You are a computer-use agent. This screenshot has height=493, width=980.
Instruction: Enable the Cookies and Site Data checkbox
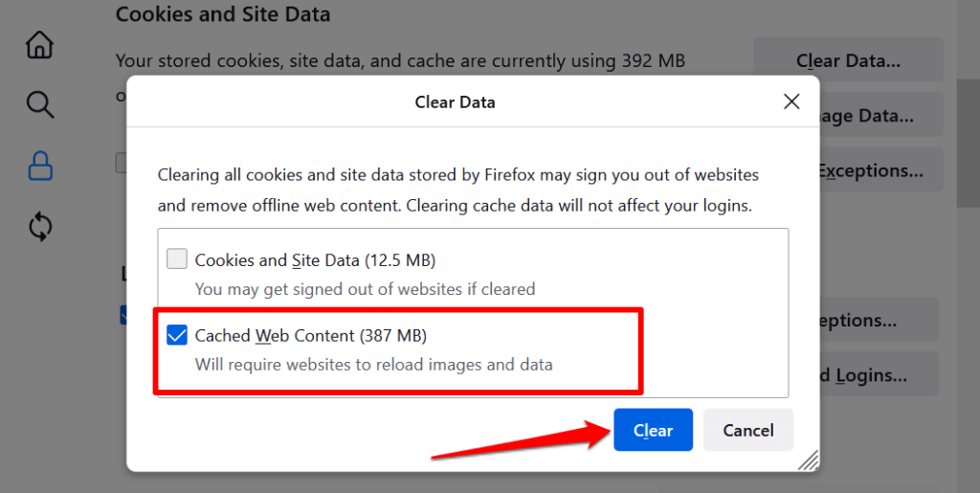click(x=177, y=259)
